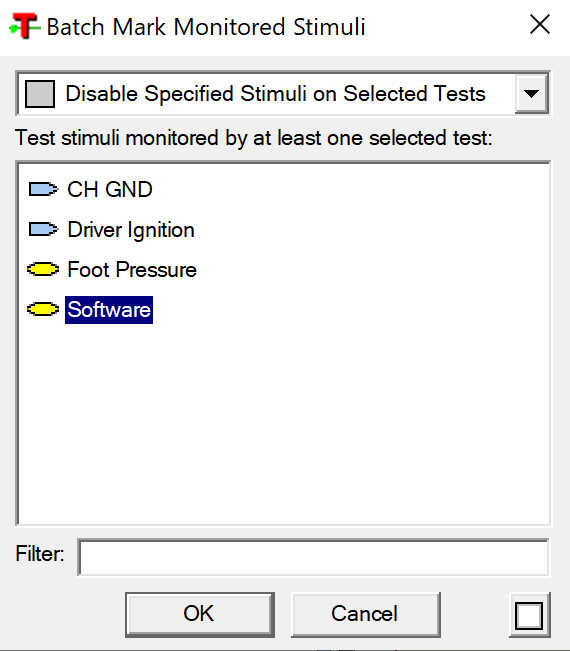570x651 pixels.
Task: Close the Batch Mark Monitored Stimuli dialog
Action: (x=540, y=24)
